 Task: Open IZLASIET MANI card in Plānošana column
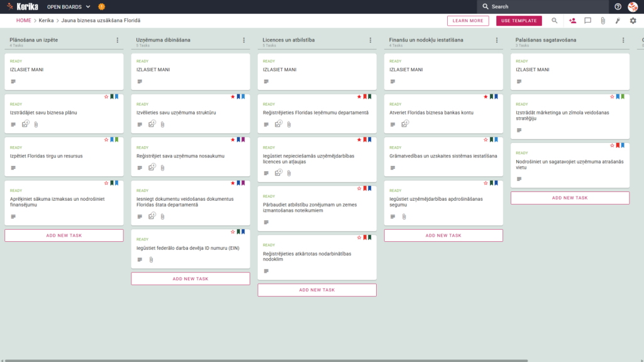pos(64,72)
